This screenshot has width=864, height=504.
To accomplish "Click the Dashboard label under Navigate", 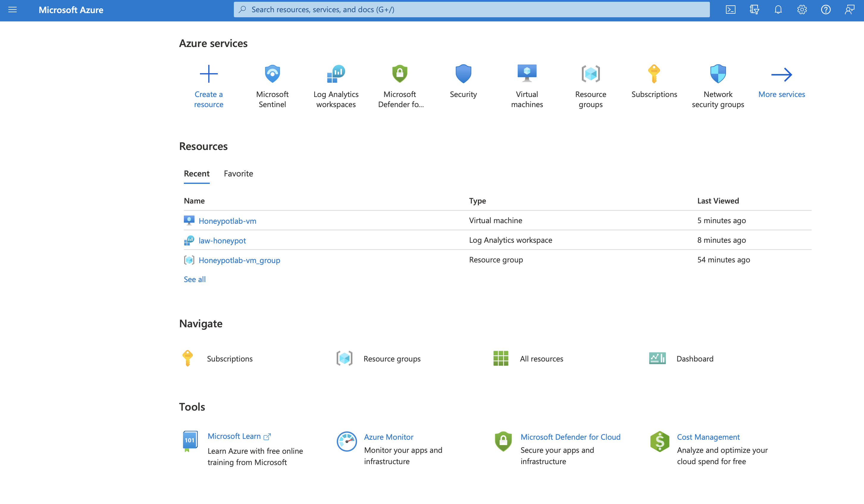I will (x=695, y=359).
